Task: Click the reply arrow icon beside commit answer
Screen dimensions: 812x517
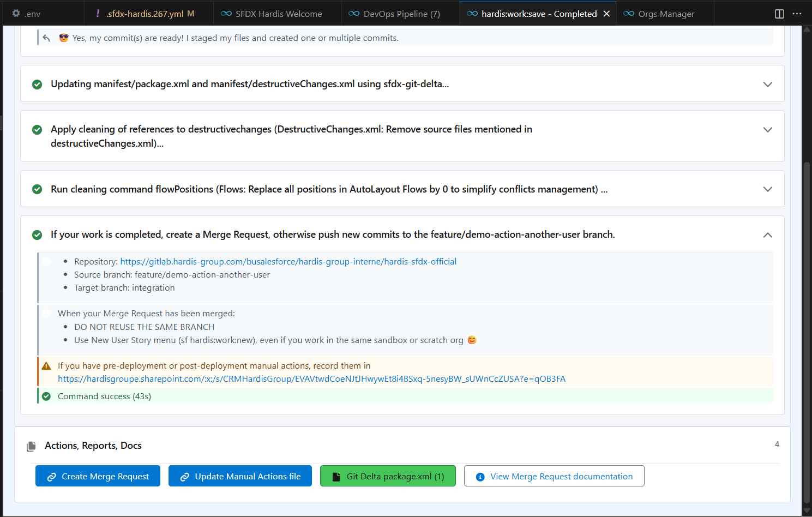Action: coord(46,38)
